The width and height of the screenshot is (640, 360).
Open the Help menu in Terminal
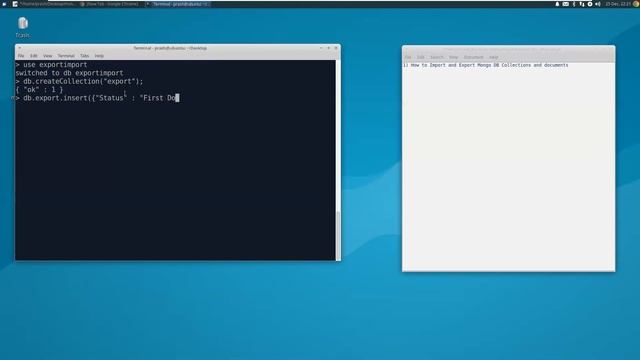click(99, 56)
